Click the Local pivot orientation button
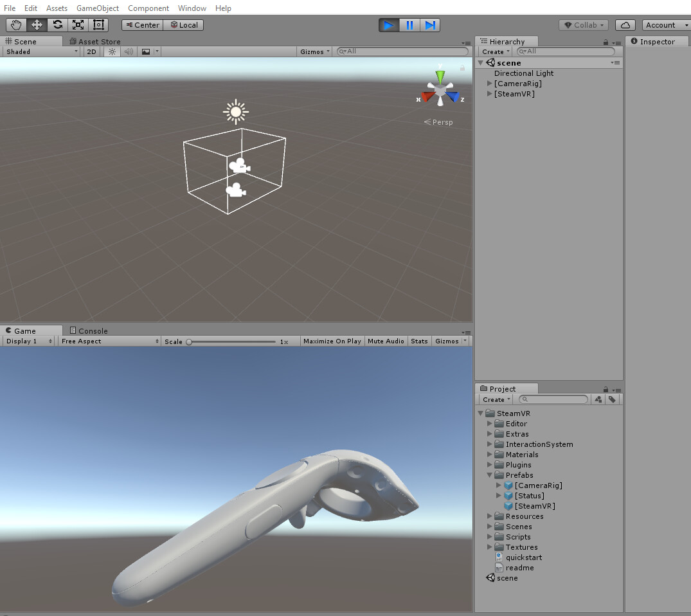Viewport: 691px width, 616px height. click(x=184, y=24)
